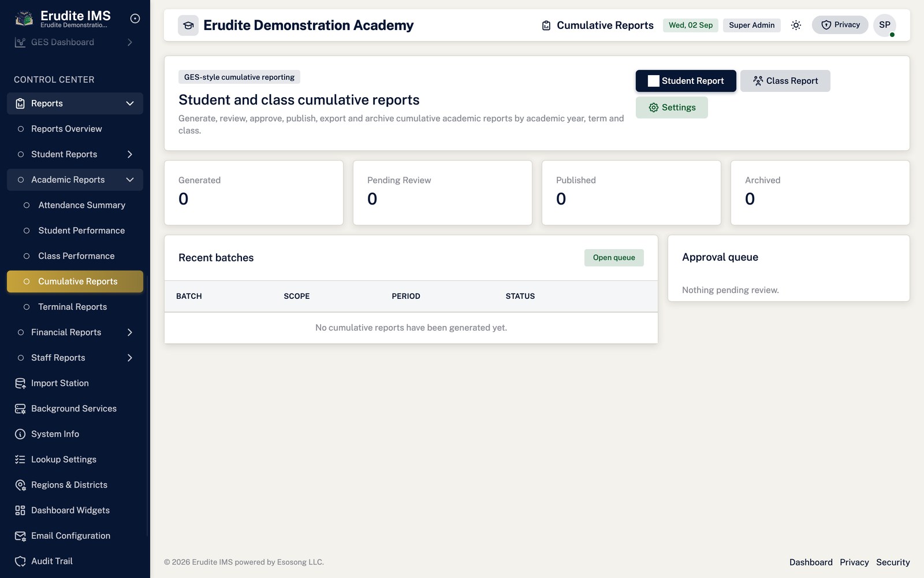Visit the Security footer link

click(893, 562)
